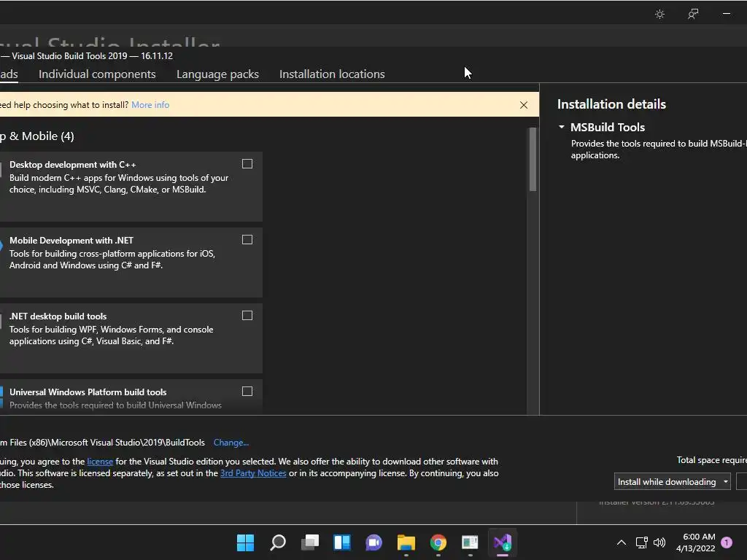This screenshot has width=747, height=560.
Task: Check .NET desktop build tools workload
Action: 247,315
